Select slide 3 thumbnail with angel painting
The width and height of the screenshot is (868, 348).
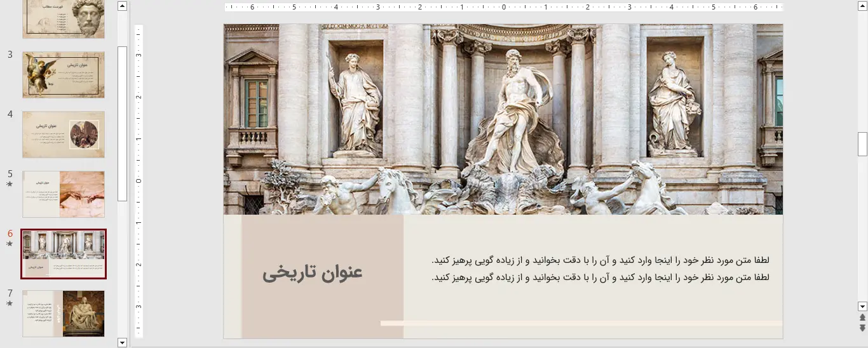coord(64,75)
